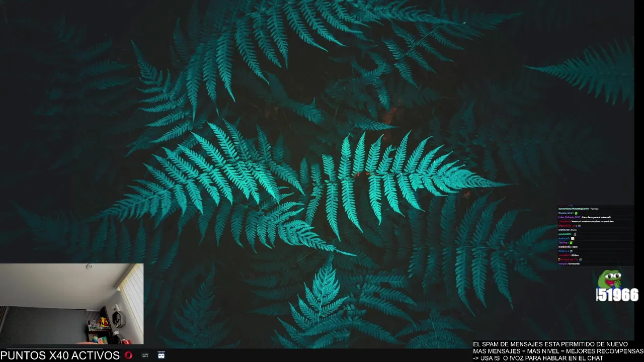Click the "PUNTOS X40 ACTIVOS" banner text
644x362 pixels.
[60, 355]
